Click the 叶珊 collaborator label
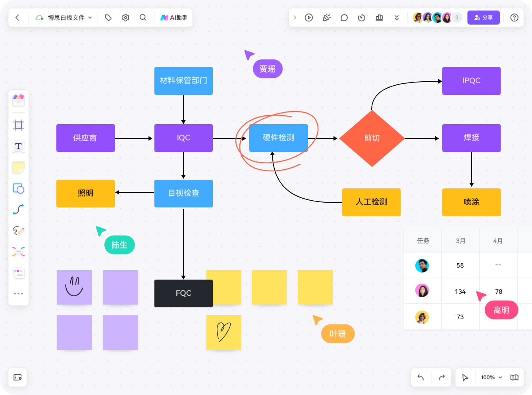 click(338, 334)
